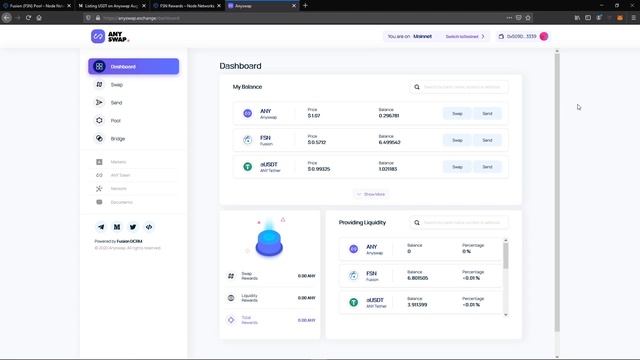Toggle the browser sidebar view icon
Viewport: 640px width, 360px height.
pos(588,18)
